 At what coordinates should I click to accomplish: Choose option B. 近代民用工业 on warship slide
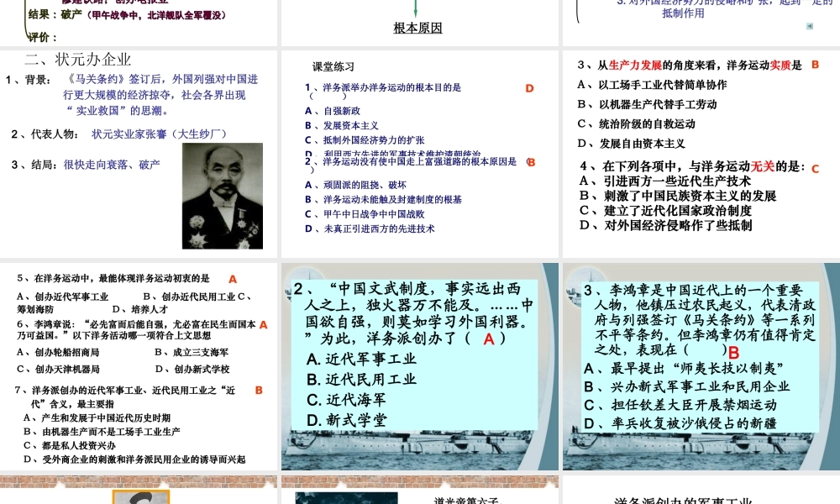tap(361, 379)
